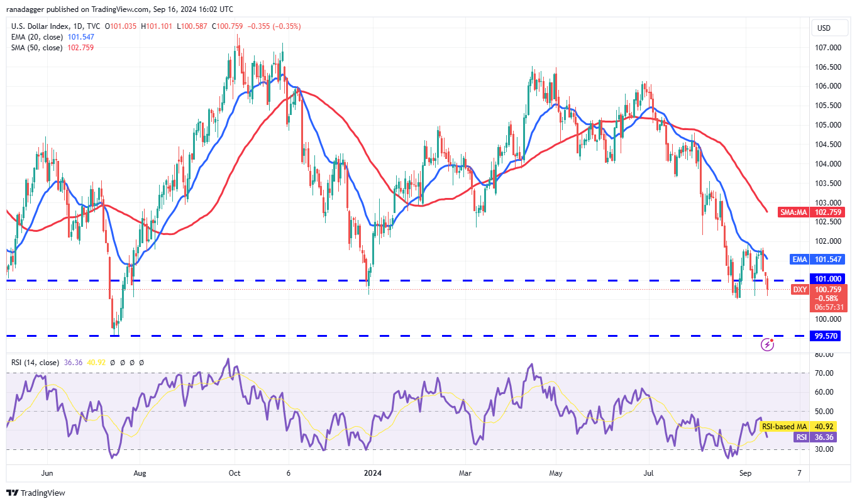The height and width of the screenshot is (504, 857).
Task: Click the 105.000 price axis label
Action: (828, 125)
